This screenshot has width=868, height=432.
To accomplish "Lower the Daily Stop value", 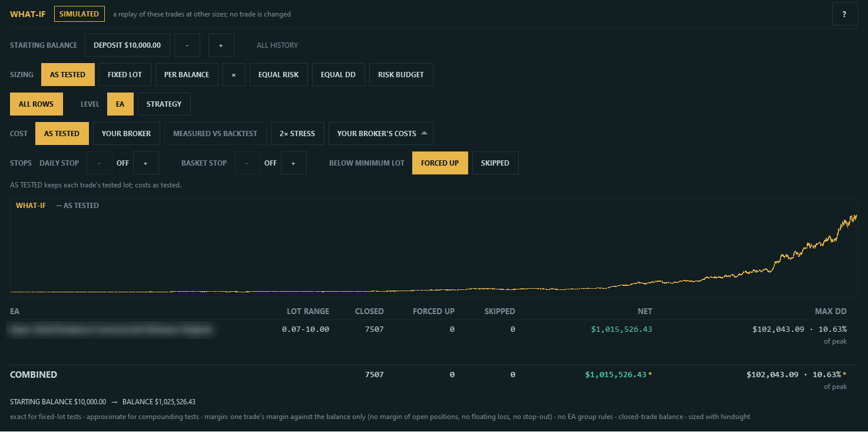I will [x=100, y=163].
